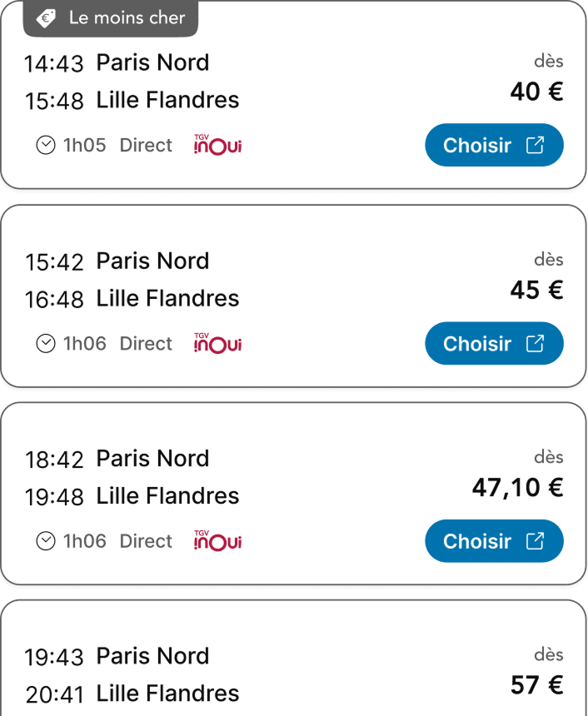Click external link icon on 40 € Choisir button

pos(536,145)
